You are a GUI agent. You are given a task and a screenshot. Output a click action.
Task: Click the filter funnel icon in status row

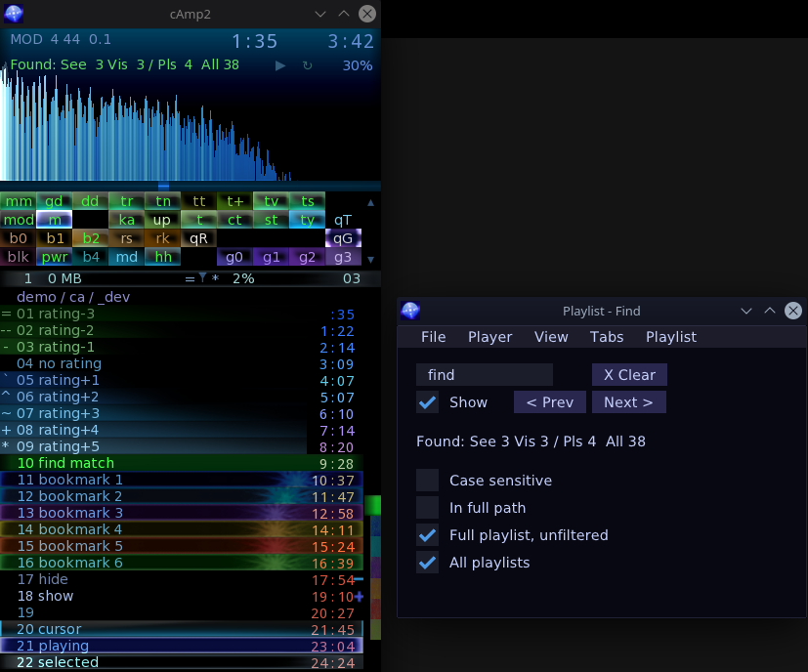202,277
